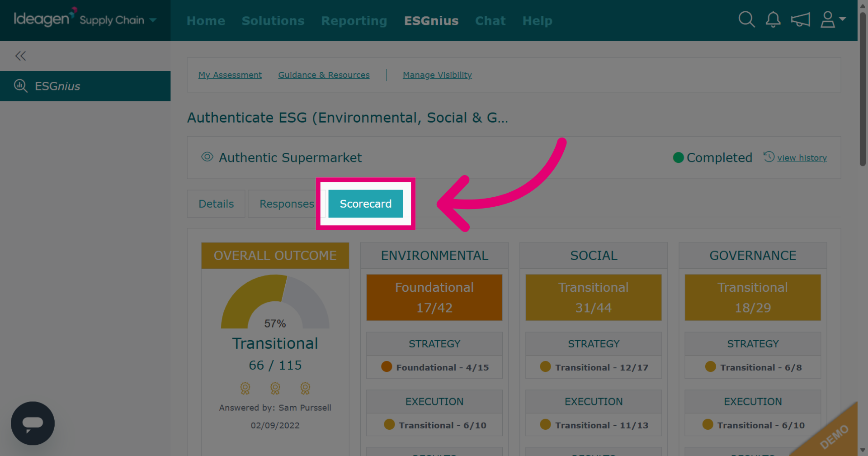Click the first award ribbon icon
Viewport: 868px width, 456px height.
245,388
